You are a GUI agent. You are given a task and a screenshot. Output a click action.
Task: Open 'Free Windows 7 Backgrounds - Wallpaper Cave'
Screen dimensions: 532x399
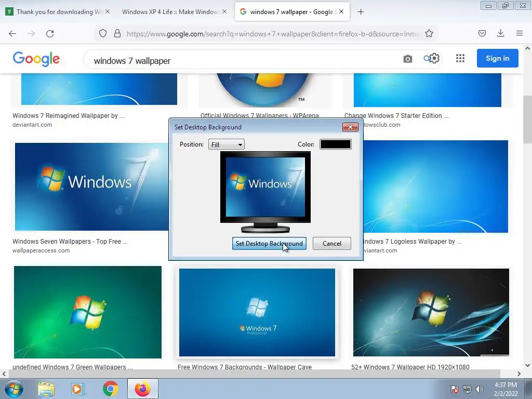245,367
